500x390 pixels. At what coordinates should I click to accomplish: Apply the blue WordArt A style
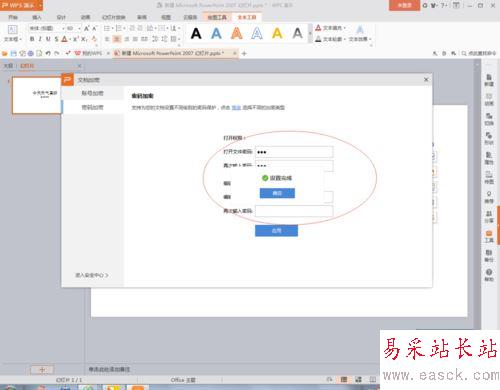tap(216, 33)
